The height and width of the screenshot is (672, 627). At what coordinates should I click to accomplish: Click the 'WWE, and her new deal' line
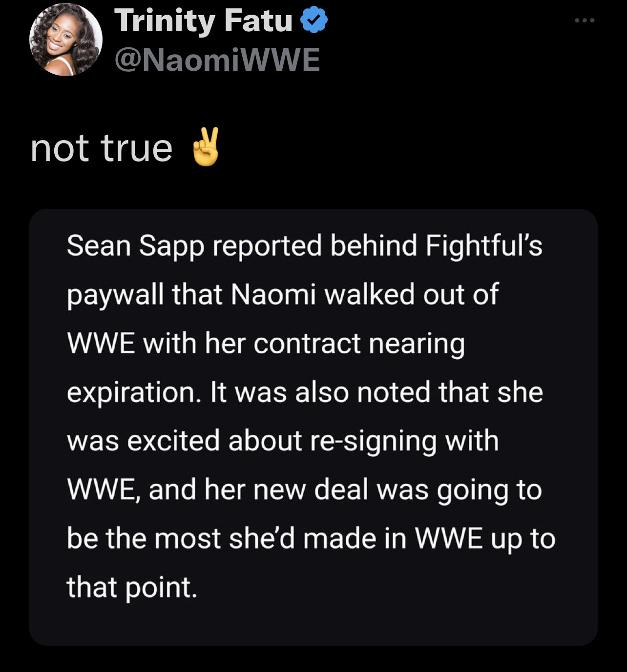(x=304, y=490)
